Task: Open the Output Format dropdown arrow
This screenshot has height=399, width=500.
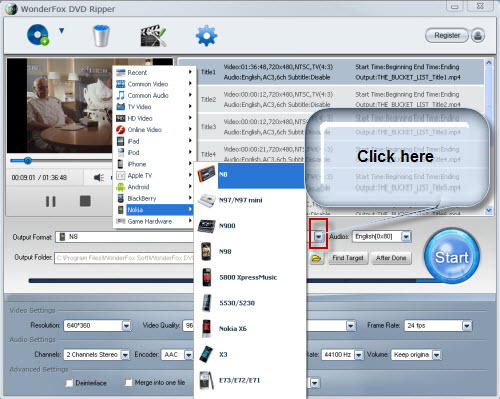Action: point(319,237)
